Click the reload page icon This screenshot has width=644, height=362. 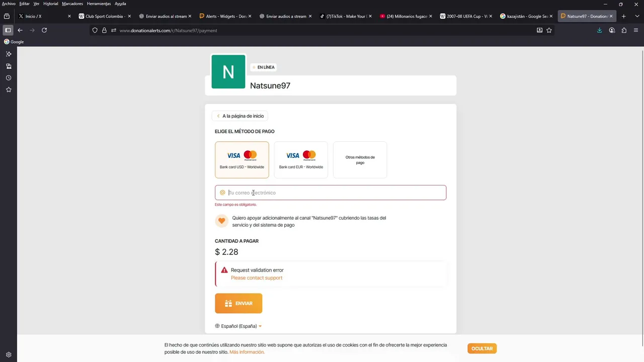pyautogui.click(x=44, y=30)
